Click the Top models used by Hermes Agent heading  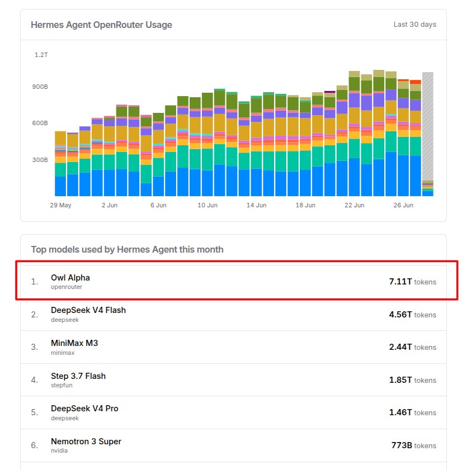pyautogui.click(x=127, y=250)
